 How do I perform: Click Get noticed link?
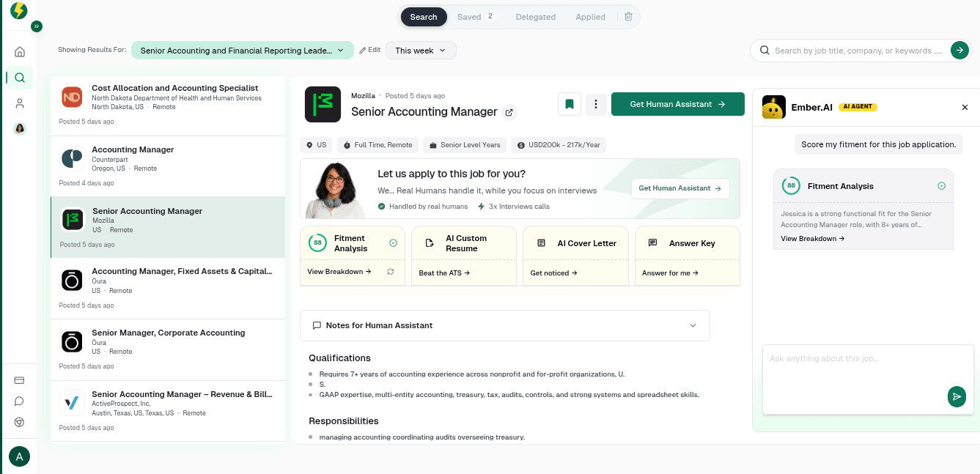tap(554, 273)
